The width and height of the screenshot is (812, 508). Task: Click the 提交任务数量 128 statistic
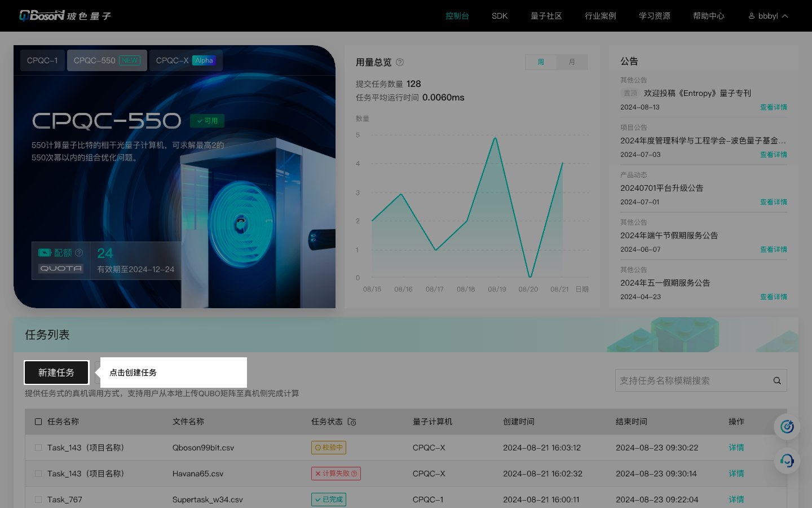click(389, 84)
